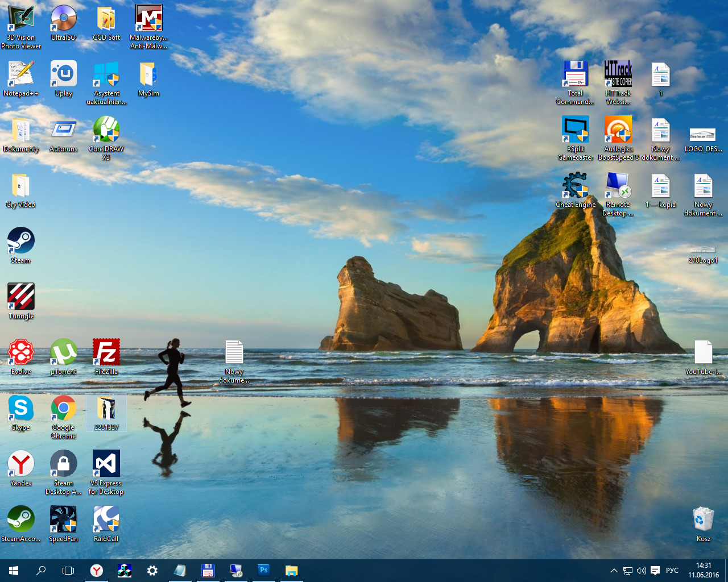Launch Tunngle from the desktop
Screen dimensions: 728x582
[21, 301]
